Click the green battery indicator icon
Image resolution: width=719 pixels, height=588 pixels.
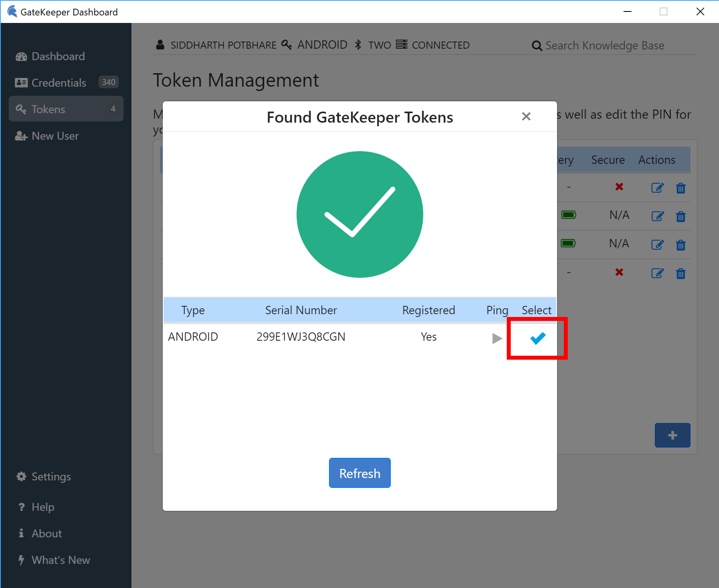pyautogui.click(x=569, y=215)
